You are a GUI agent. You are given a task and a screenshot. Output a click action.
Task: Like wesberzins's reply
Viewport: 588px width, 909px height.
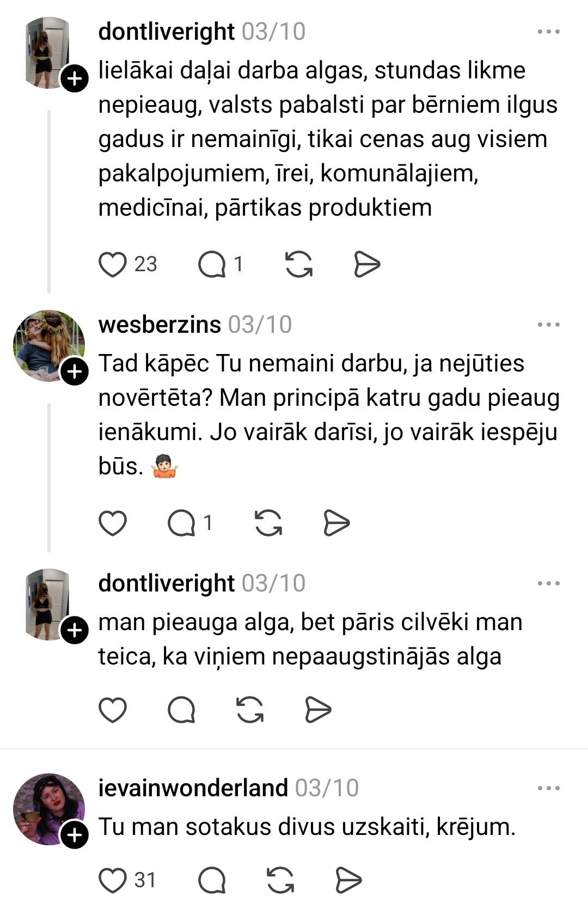coord(113,523)
